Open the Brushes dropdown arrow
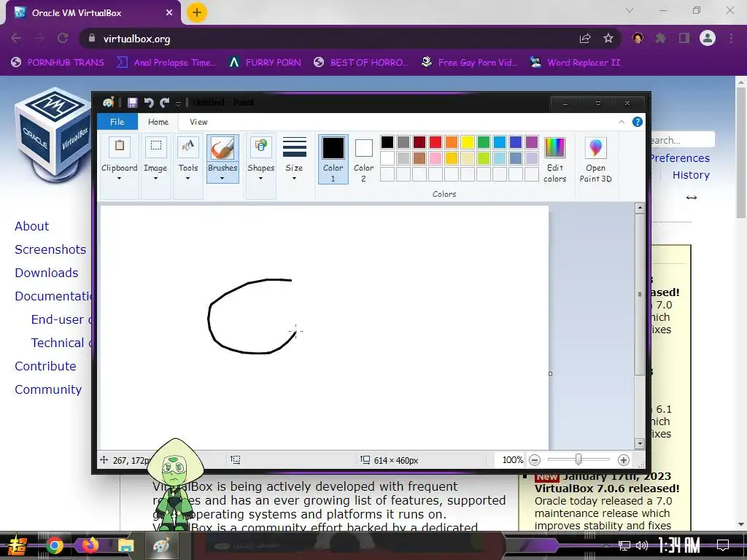The height and width of the screenshot is (560, 747). tap(222, 178)
